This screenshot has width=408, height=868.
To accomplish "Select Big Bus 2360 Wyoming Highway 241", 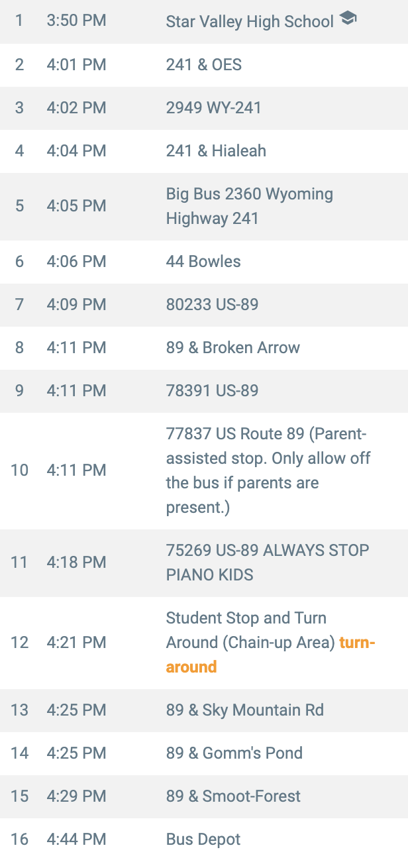I will coord(249,206).
